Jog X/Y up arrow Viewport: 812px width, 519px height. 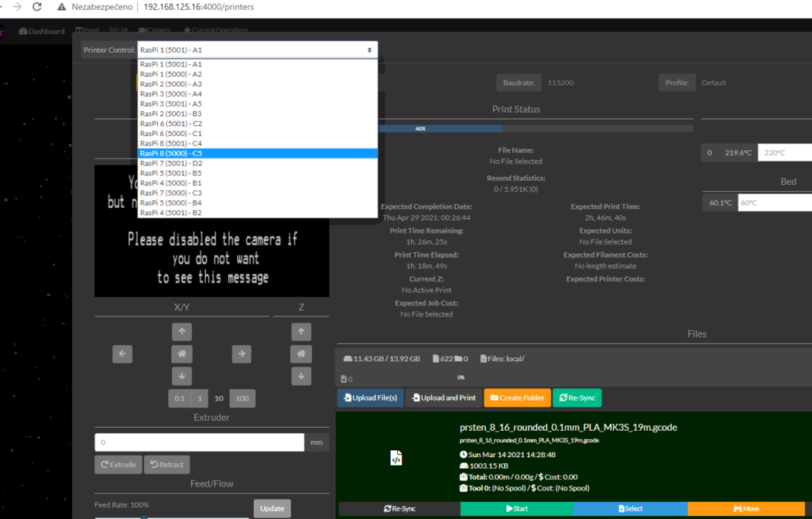[x=182, y=332]
